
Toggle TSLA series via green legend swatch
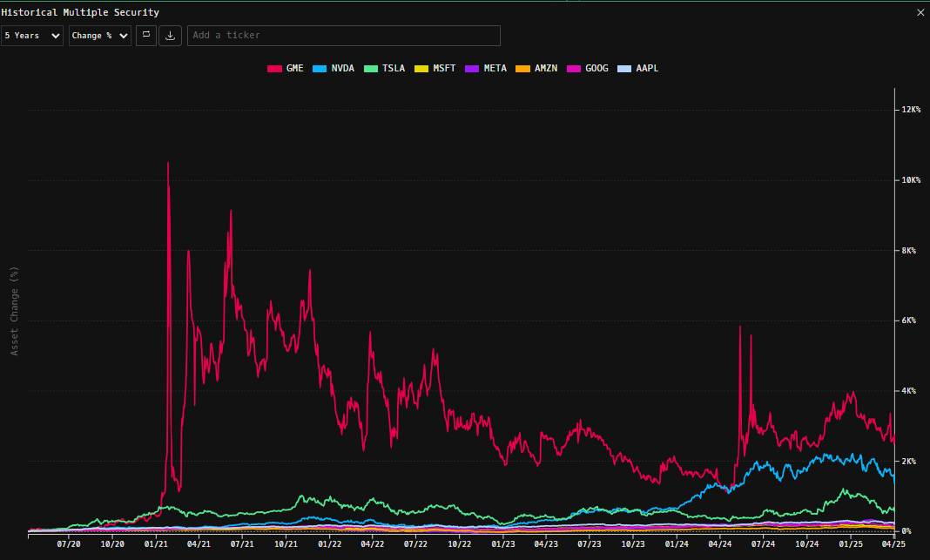[x=371, y=69]
